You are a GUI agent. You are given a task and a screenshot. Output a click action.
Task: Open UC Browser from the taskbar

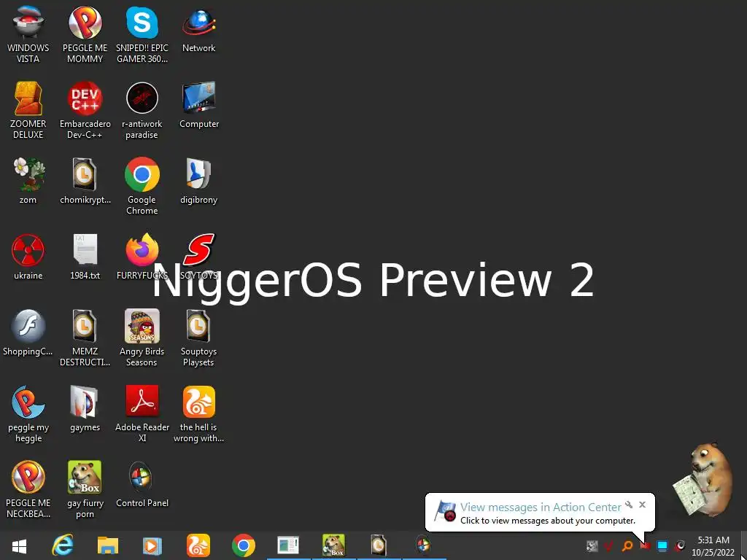tap(198, 545)
